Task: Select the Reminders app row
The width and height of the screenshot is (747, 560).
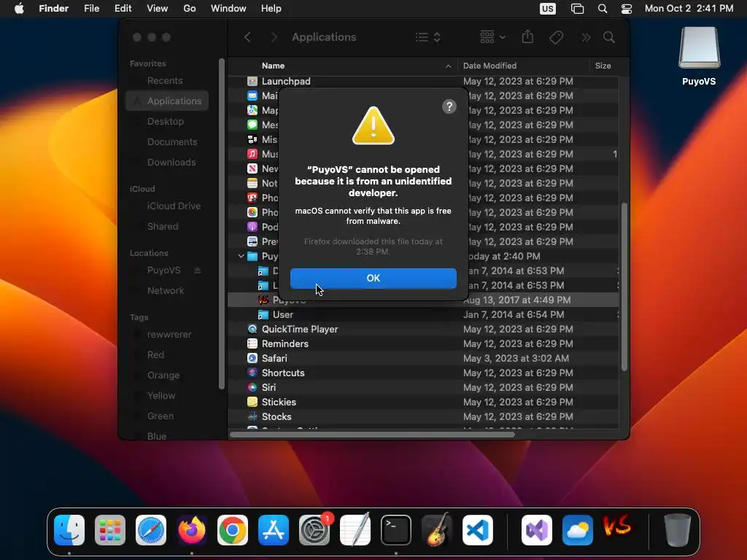Action: (x=423, y=344)
